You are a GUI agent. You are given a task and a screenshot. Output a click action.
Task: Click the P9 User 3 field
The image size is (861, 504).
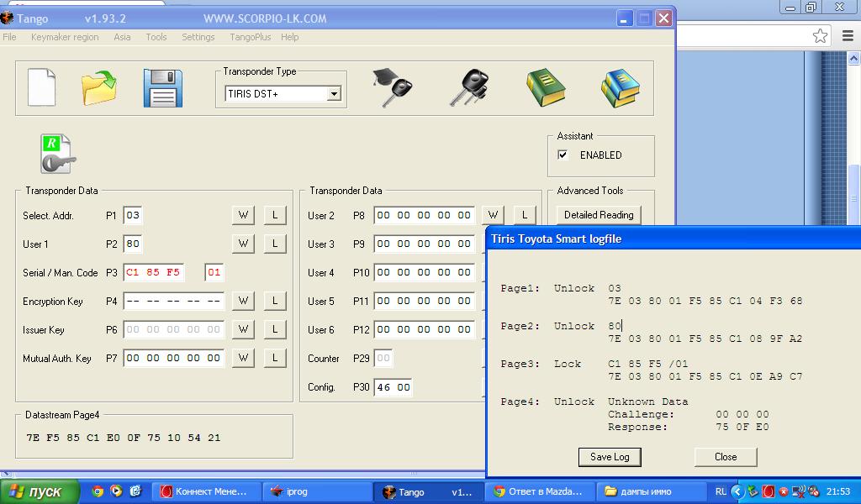point(424,244)
